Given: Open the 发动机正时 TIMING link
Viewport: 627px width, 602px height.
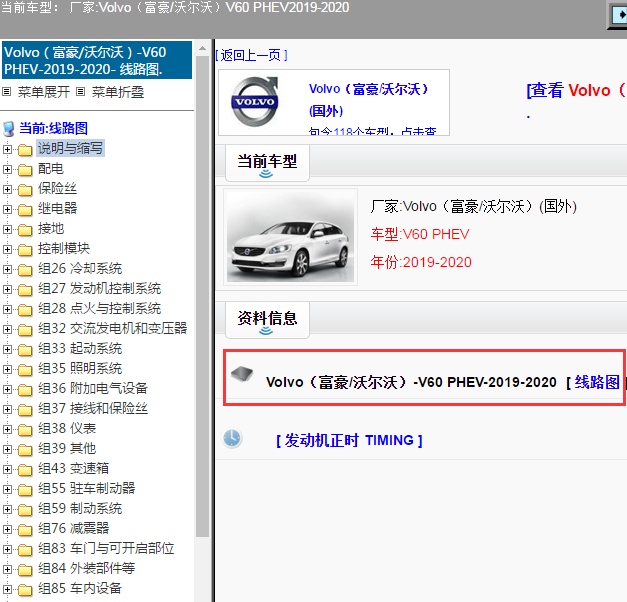Looking at the screenshot, I should 349,440.
